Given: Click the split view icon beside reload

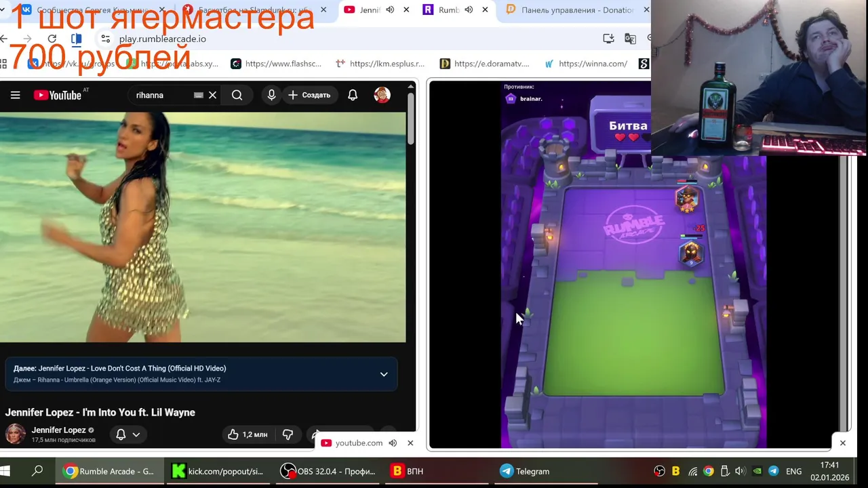Looking at the screenshot, I should pyautogui.click(x=77, y=39).
